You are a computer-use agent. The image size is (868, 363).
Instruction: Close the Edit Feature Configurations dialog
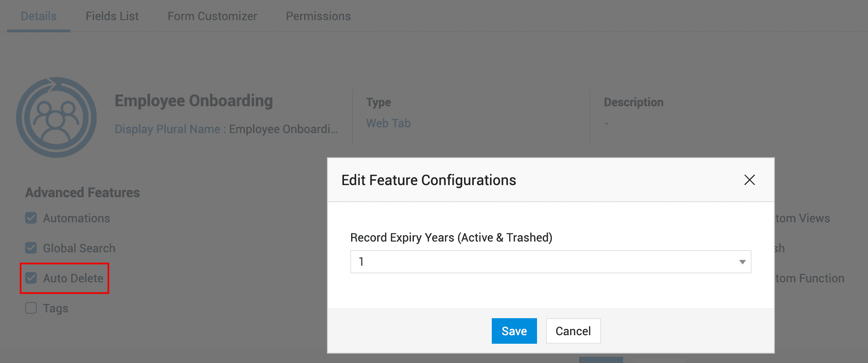[749, 180]
